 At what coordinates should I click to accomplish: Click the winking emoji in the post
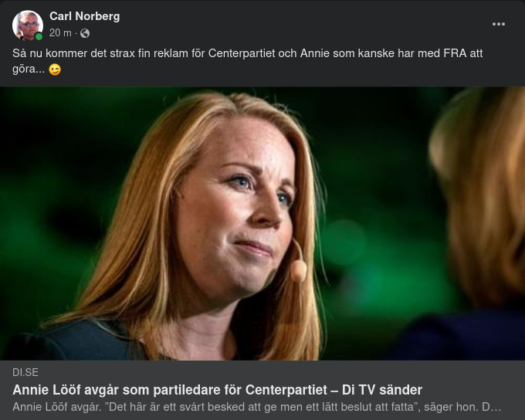55,69
